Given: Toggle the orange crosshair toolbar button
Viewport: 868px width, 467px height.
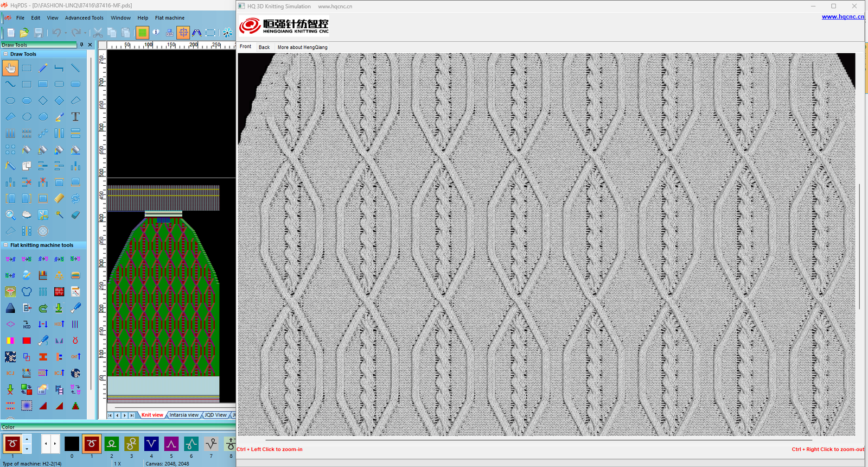Looking at the screenshot, I should [183, 33].
